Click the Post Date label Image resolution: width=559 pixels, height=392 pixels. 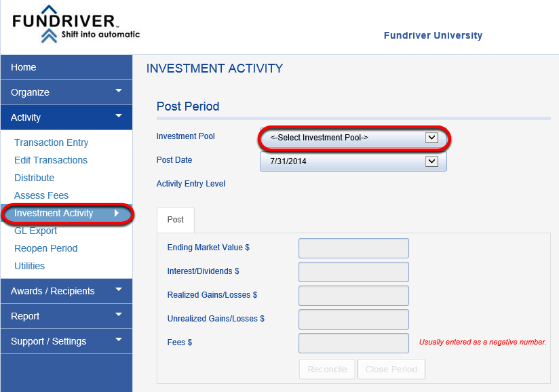174,160
